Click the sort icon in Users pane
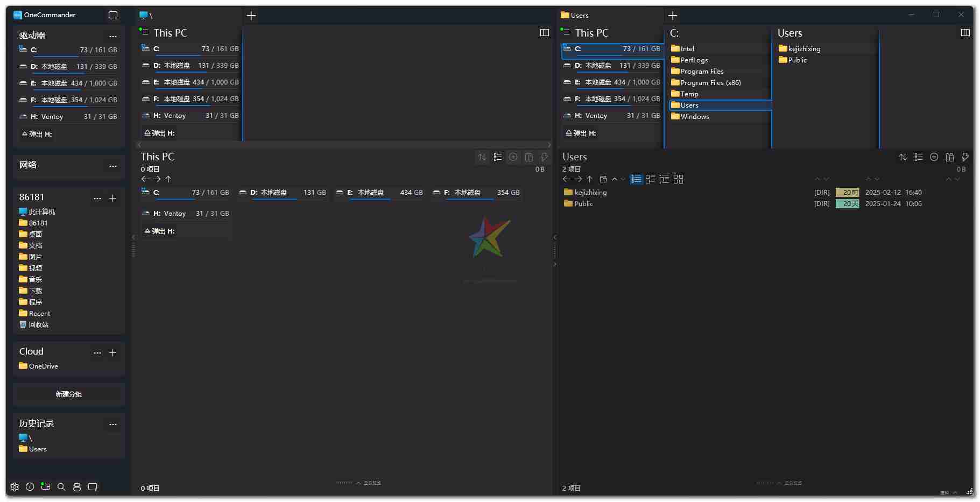 [903, 157]
